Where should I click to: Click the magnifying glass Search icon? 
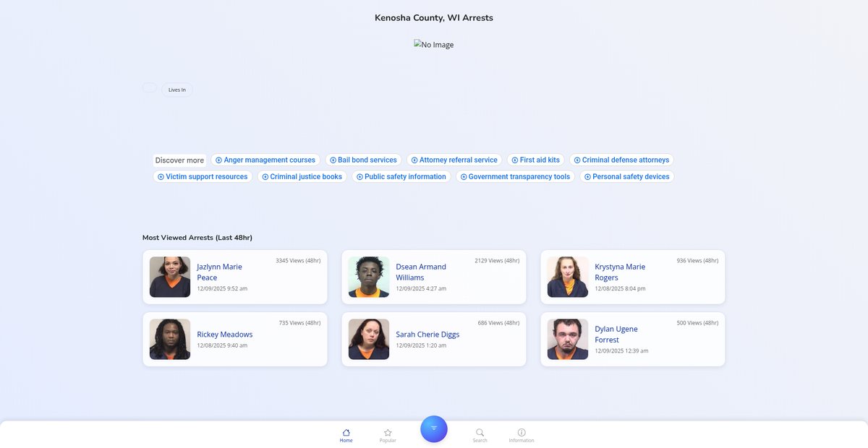(x=480, y=432)
